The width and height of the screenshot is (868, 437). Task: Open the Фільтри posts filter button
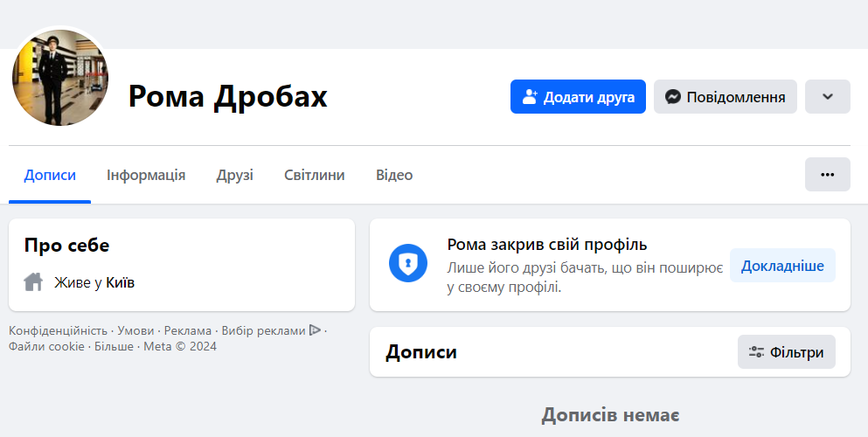point(786,352)
